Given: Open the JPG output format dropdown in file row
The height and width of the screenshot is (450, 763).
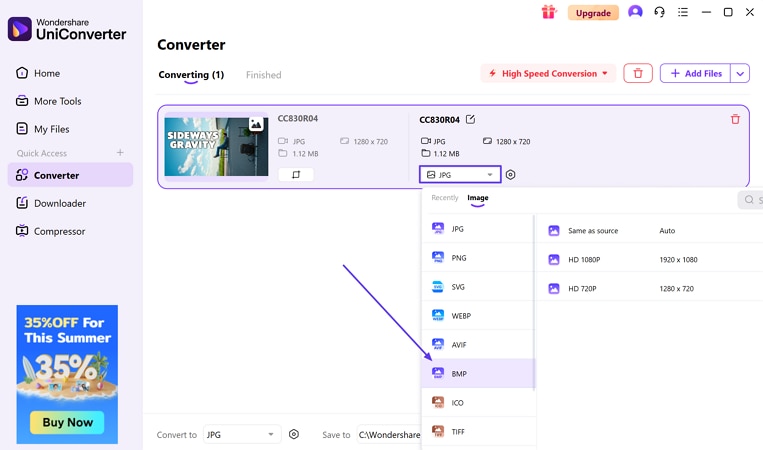Looking at the screenshot, I should (460, 175).
